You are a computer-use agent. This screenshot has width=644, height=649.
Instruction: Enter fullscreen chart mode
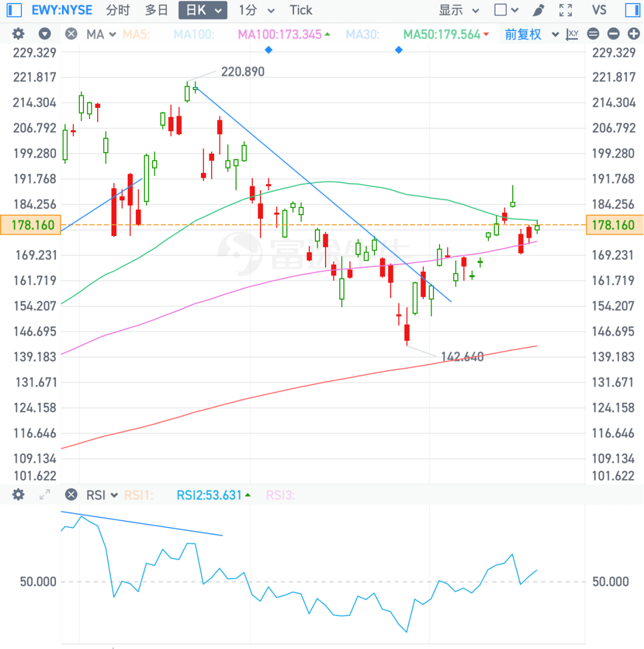point(565,10)
